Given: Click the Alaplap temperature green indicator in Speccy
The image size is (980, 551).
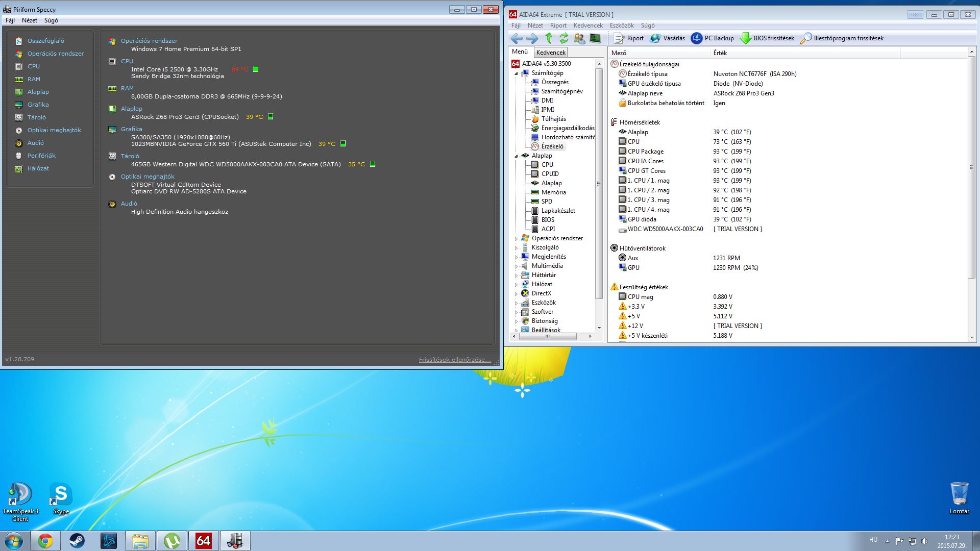Looking at the screenshot, I should (x=271, y=117).
